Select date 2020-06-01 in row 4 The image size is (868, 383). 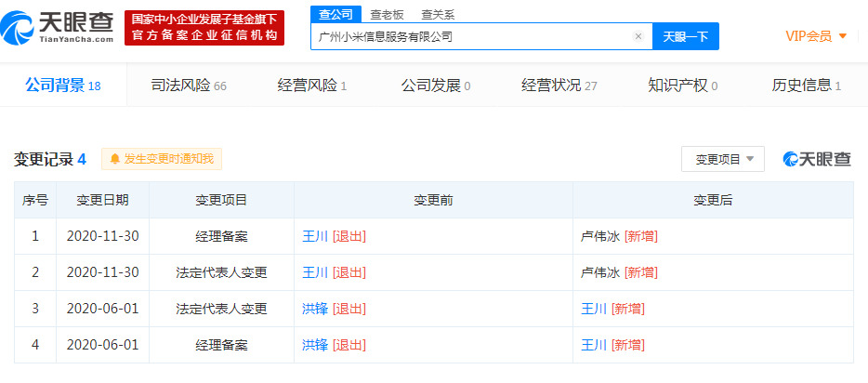(x=102, y=346)
